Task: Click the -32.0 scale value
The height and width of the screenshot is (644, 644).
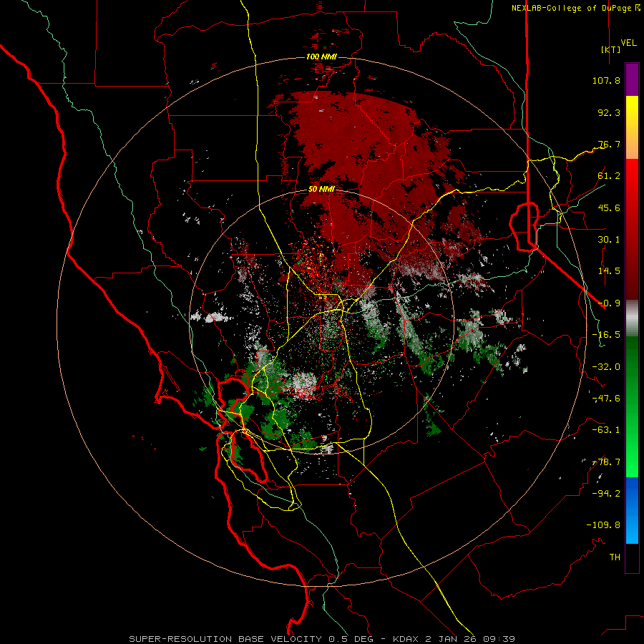Action: (x=606, y=367)
